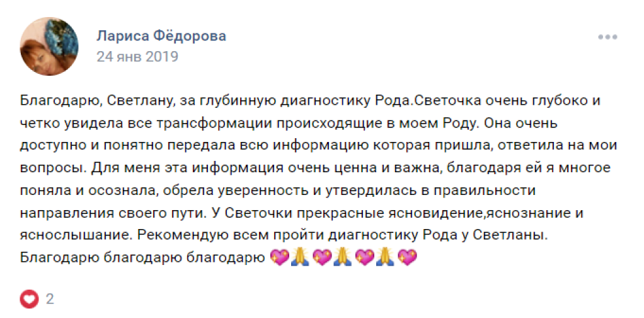Click the second praying hands emoji
The height and width of the screenshot is (318, 644).
(343, 257)
